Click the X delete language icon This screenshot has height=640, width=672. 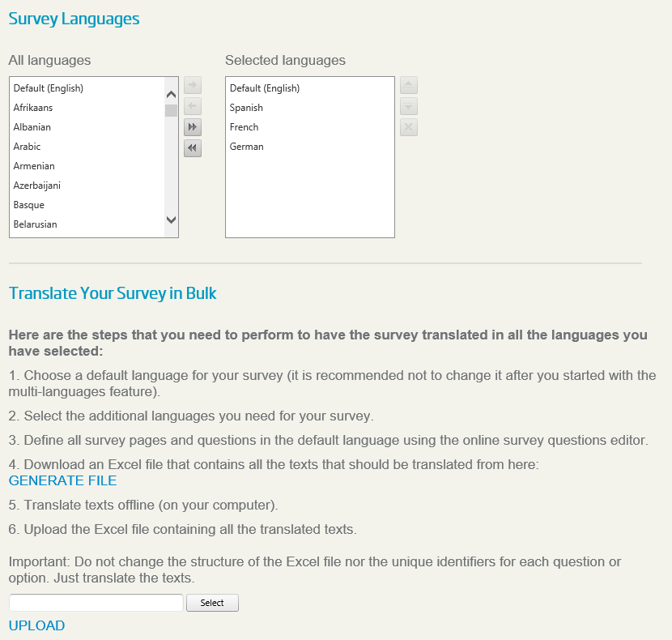tap(409, 127)
